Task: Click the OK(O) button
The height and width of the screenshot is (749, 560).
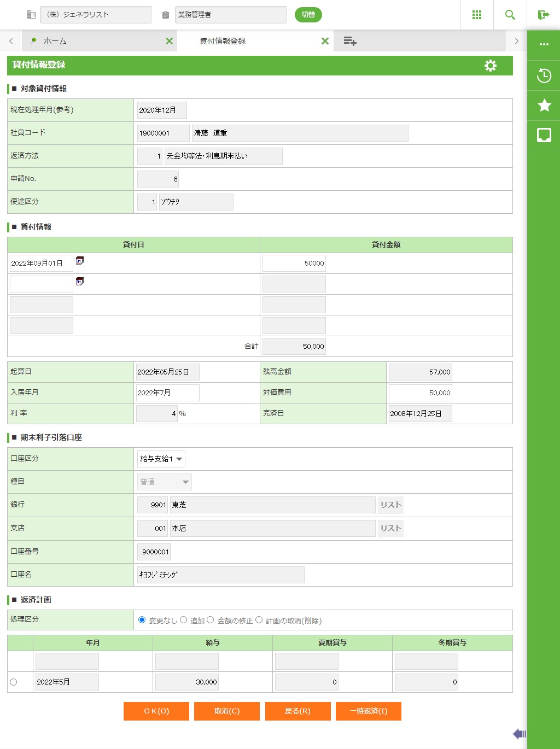Action: tap(156, 711)
